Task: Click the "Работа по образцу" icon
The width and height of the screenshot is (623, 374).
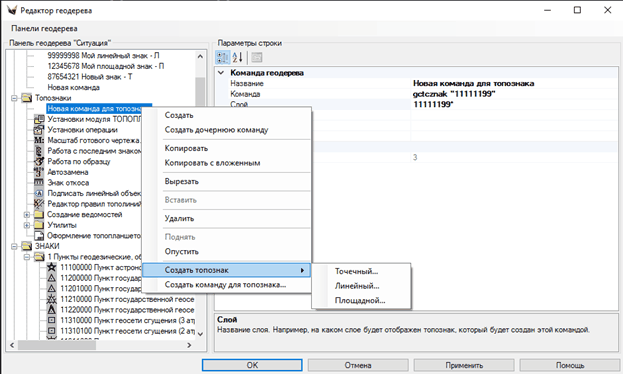Action: coord(39,161)
